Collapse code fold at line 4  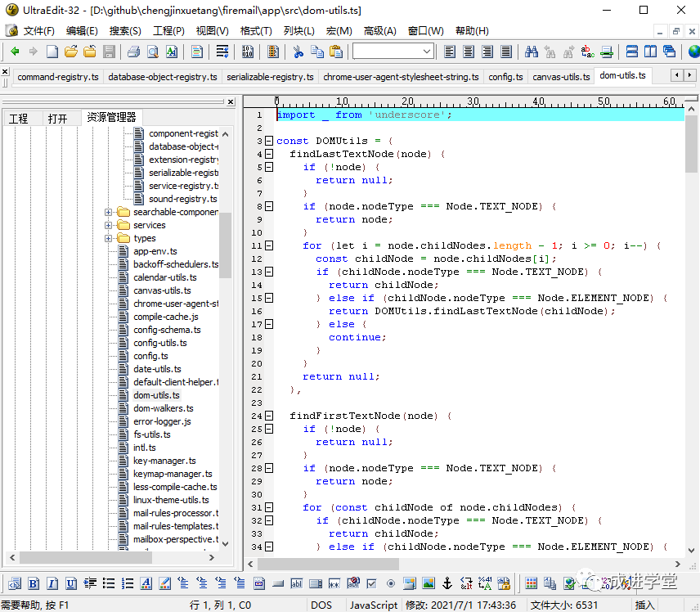coord(269,154)
